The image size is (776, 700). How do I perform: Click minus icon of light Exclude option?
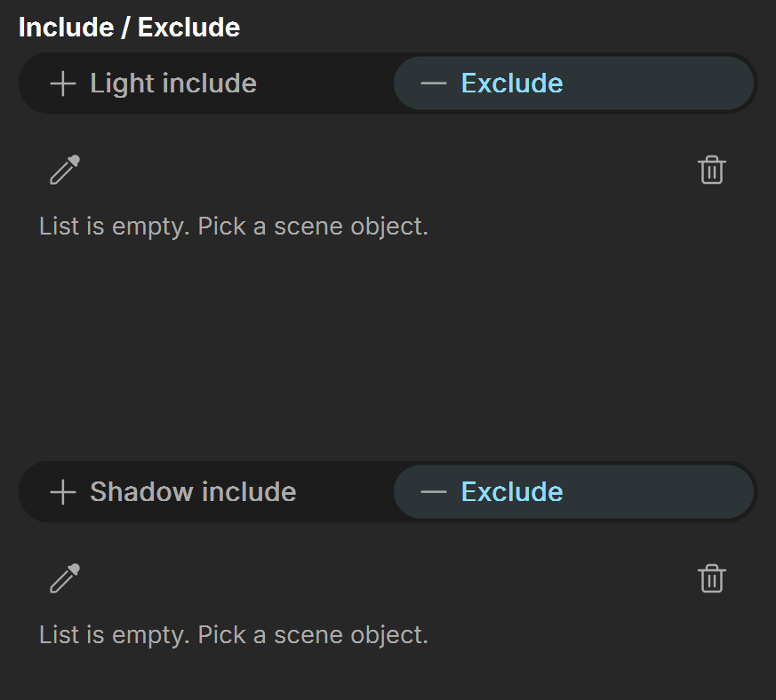[x=434, y=84]
